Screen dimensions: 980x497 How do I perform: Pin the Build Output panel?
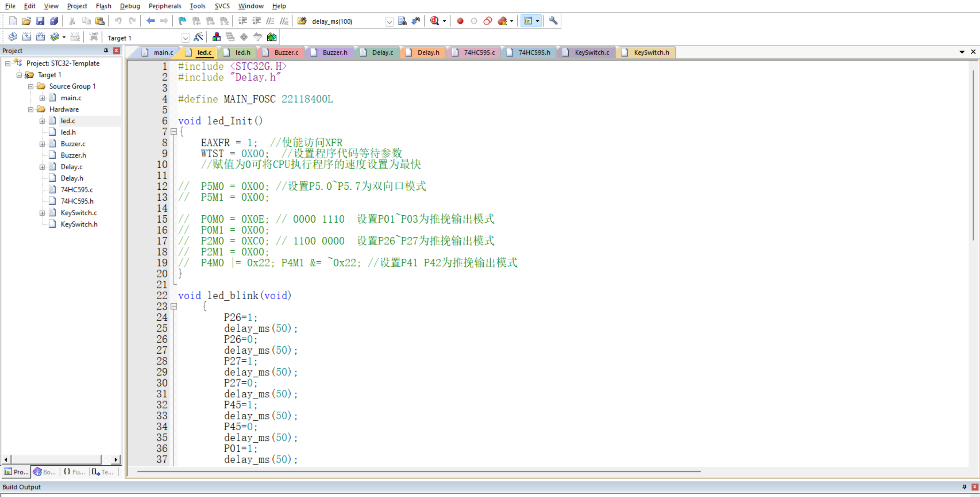(964, 487)
